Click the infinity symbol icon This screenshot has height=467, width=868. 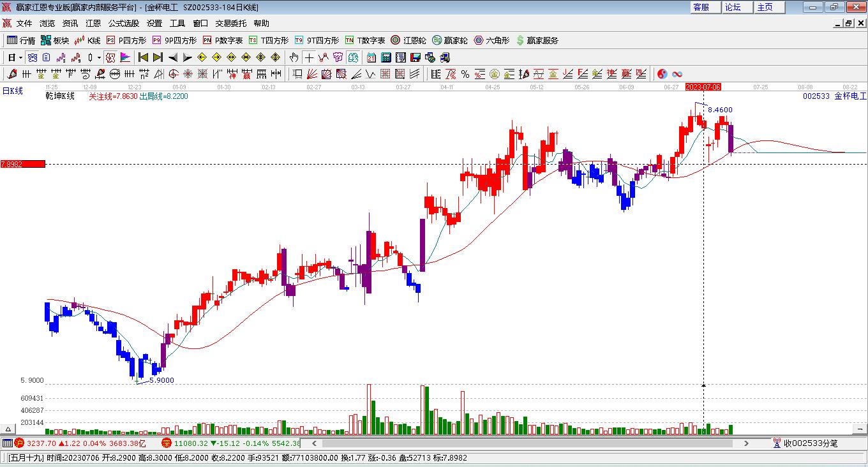(677, 74)
